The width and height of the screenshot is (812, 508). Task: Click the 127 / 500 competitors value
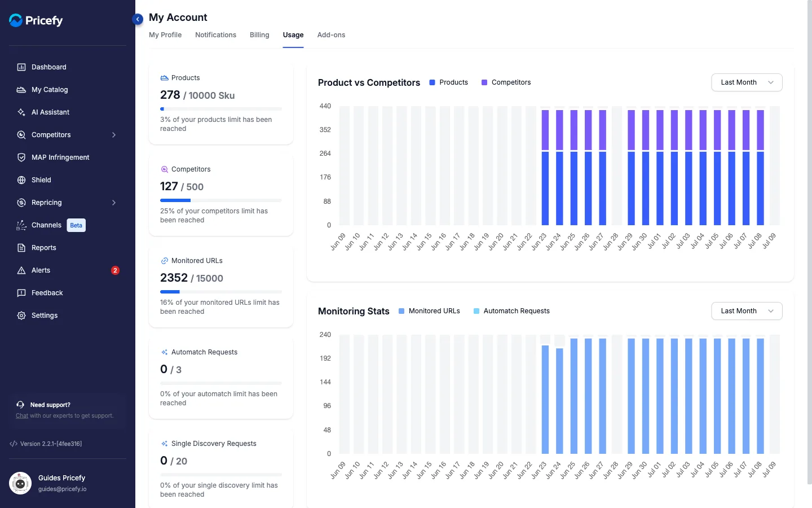[x=182, y=187]
